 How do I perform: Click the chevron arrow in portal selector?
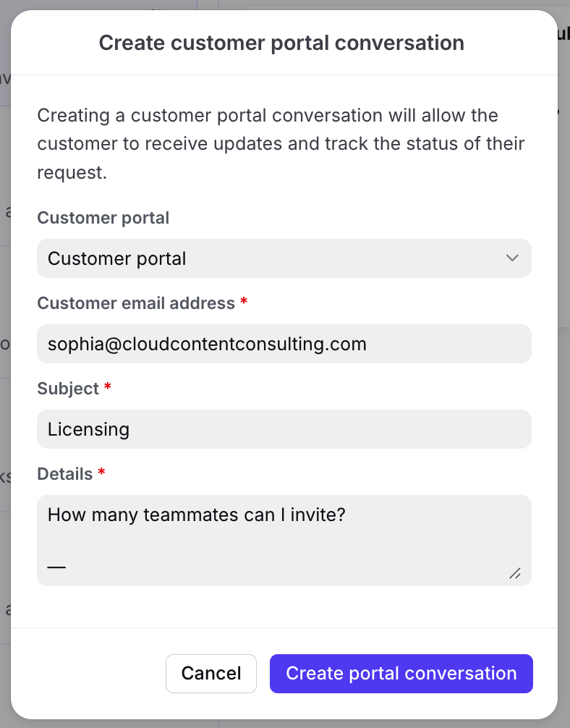[512, 258]
